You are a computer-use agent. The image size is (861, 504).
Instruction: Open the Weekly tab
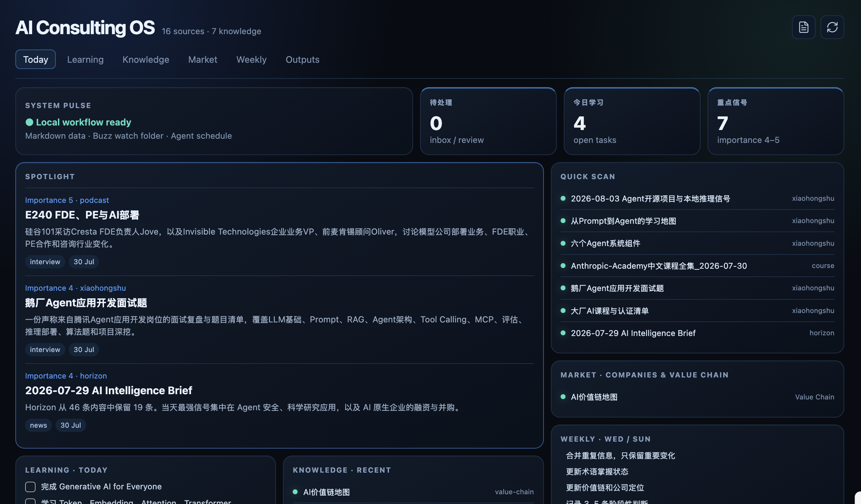click(252, 59)
